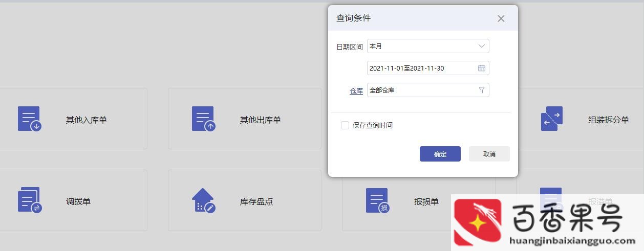Image resolution: width=644 pixels, height=251 pixels.
Task: Select the 其他入库单 card label
Action: [x=87, y=120]
